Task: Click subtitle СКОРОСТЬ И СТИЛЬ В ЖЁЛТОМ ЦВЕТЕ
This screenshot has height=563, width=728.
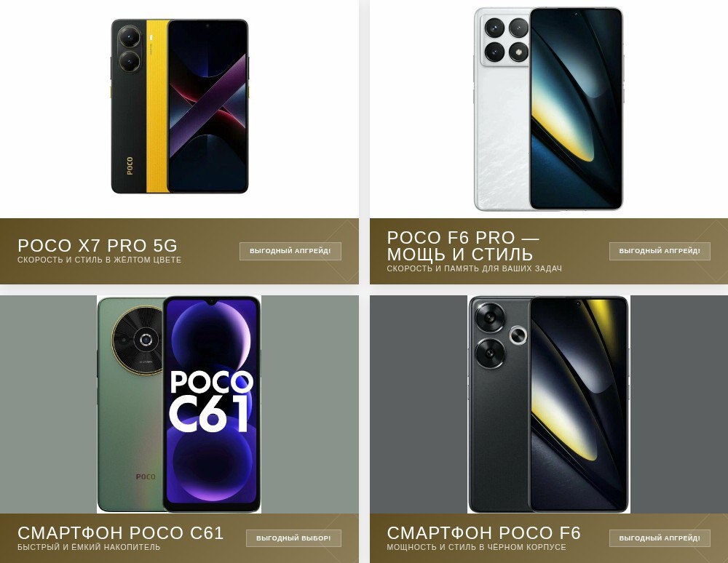Action: point(99,260)
